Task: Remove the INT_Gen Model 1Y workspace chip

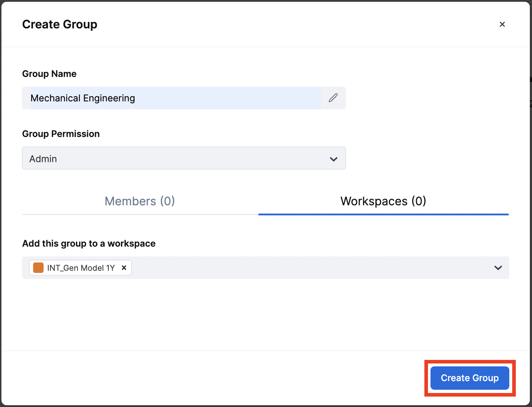Action: [124, 267]
